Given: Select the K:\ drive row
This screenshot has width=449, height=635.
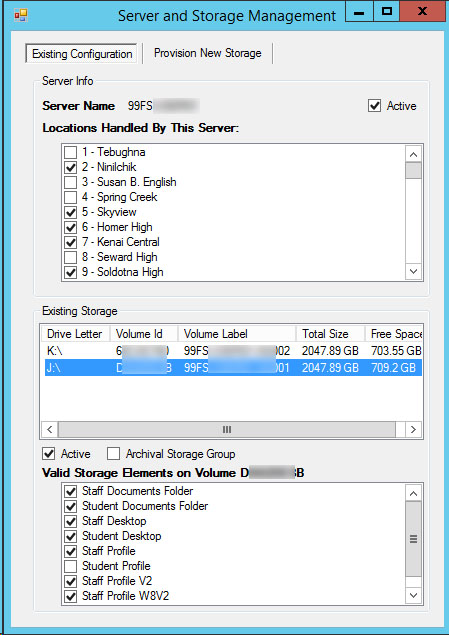Looking at the screenshot, I should point(233,351).
